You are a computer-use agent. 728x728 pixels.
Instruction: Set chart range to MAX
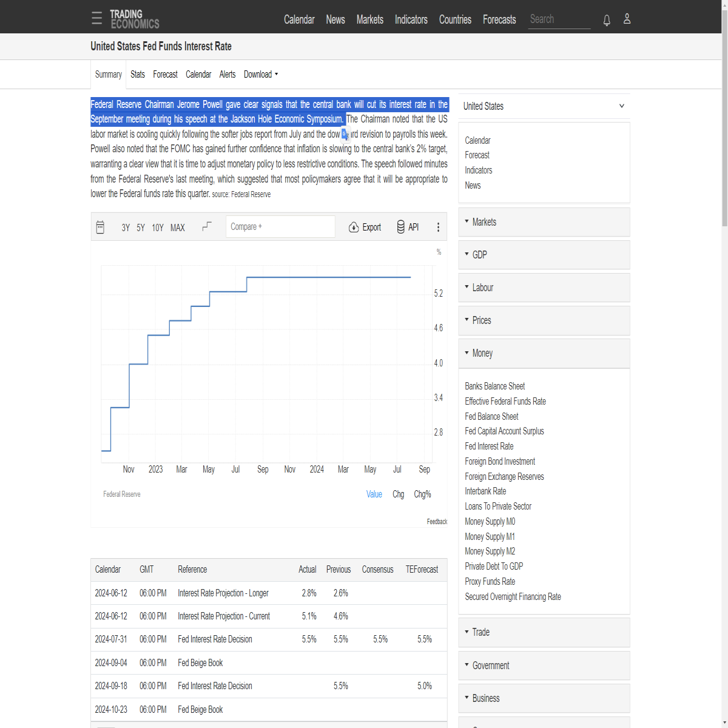pos(178,227)
